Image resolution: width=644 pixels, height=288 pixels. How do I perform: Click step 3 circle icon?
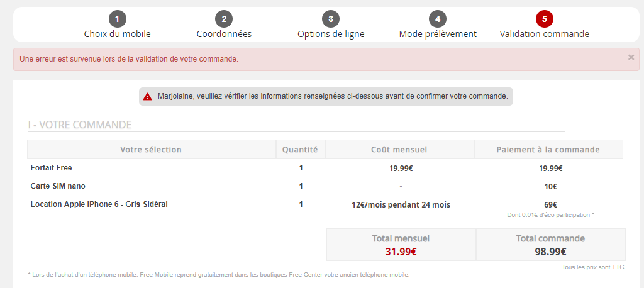coord(331,19)
